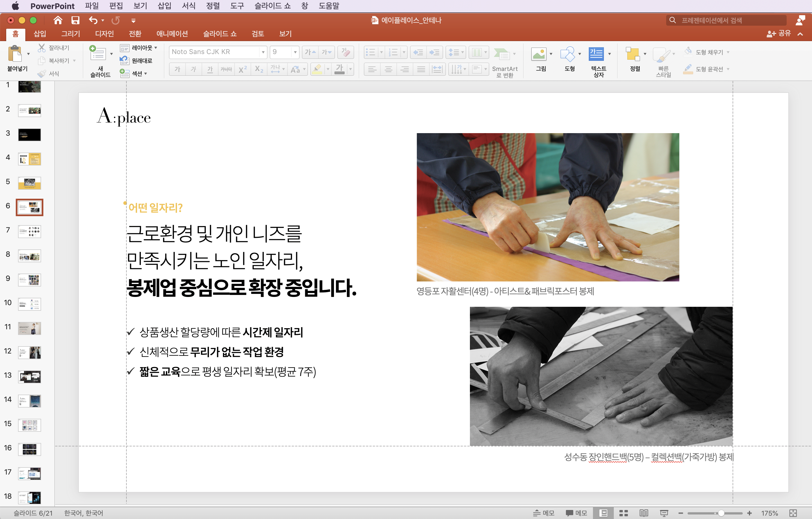
Task: Click the increase indent icon
Action: [434, 52]
